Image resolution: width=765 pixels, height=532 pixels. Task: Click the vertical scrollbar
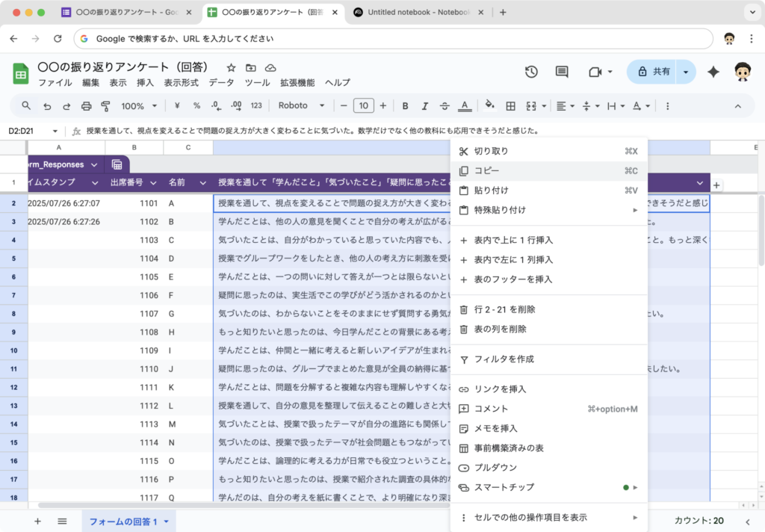(761, 230)
